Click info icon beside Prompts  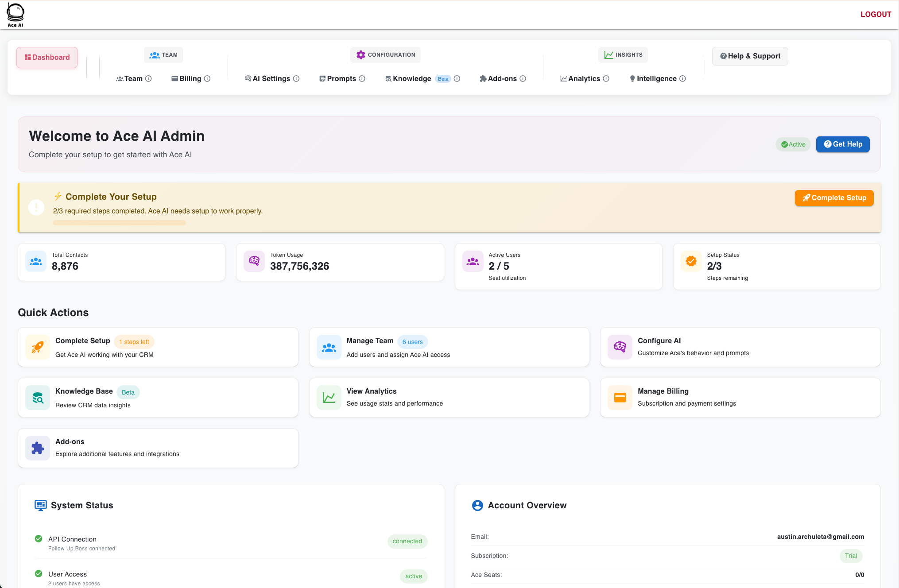(x=362, y=79)
